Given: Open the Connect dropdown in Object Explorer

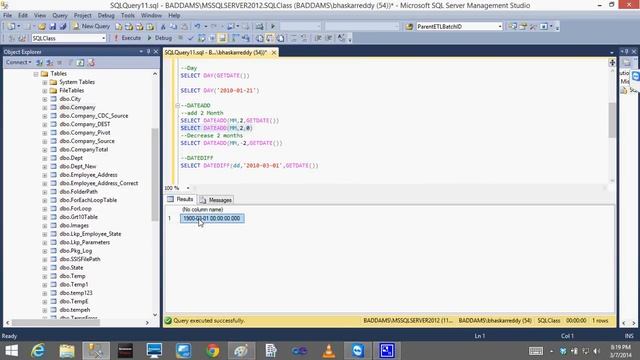Looking at the screenshot, I should pyautogui.click(x=18, y=62).
